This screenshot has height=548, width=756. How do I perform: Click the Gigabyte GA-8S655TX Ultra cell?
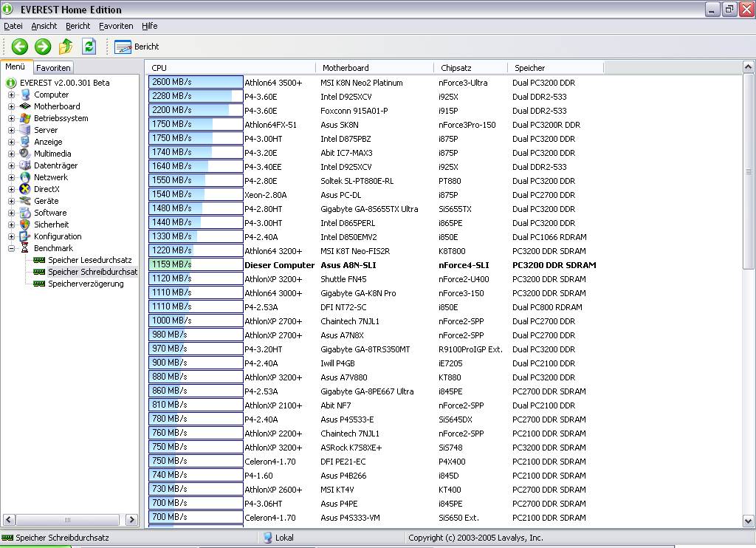click(x=369, y=209)
